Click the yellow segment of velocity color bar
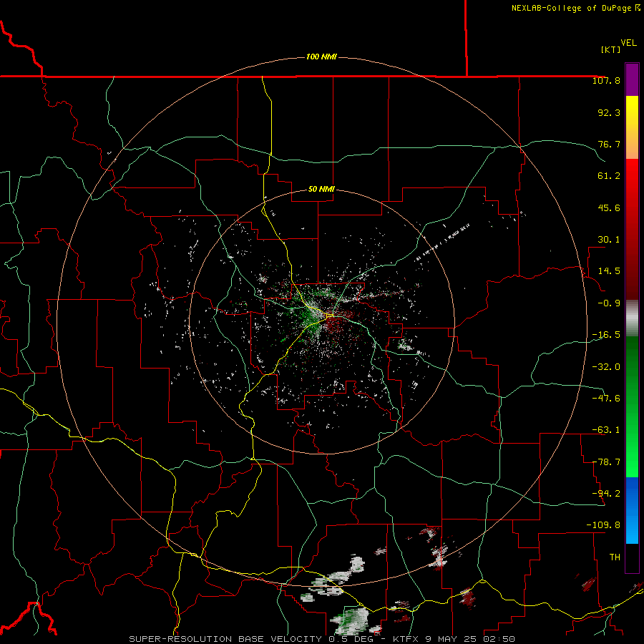Viewport: 644px width, 644px height. (632, 127)
